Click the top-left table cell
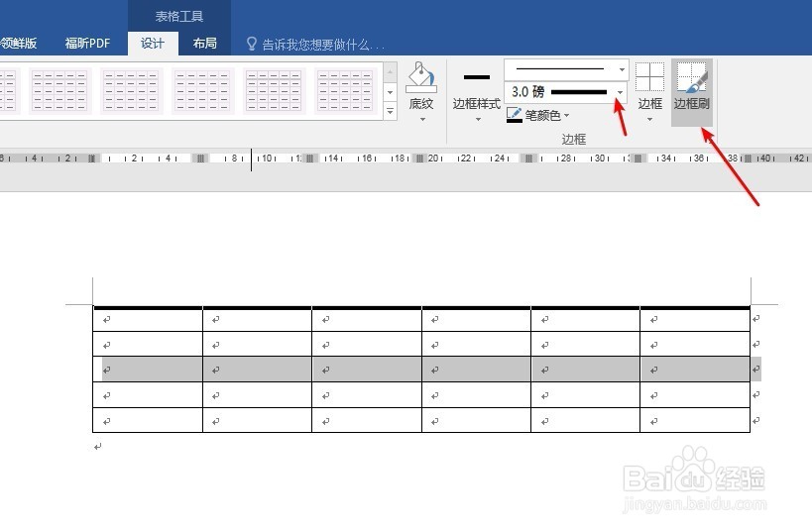The height and width of the screenshot is (532, 812). coord(148,320)
